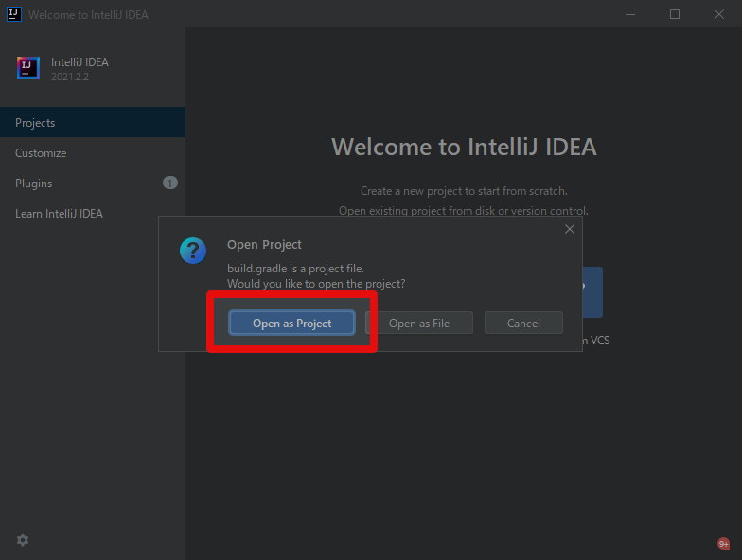Open the settings gear menu
742x560 pixels.
[23, 540]
